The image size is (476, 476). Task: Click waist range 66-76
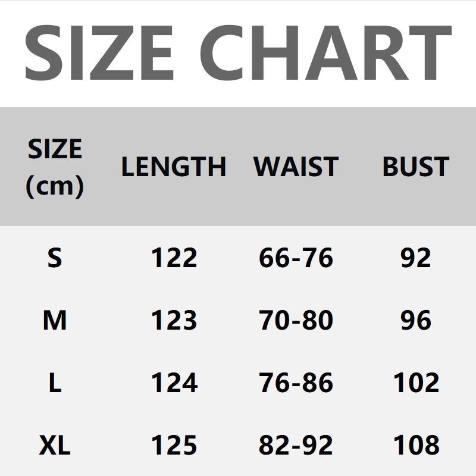(x=296, y=258)
